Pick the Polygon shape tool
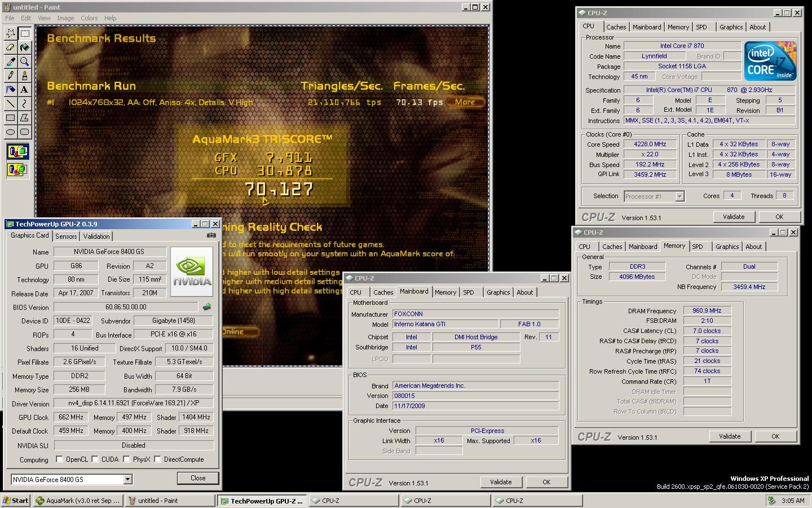The height and width of the screenshot is (508, 812). tap(25, 118)
